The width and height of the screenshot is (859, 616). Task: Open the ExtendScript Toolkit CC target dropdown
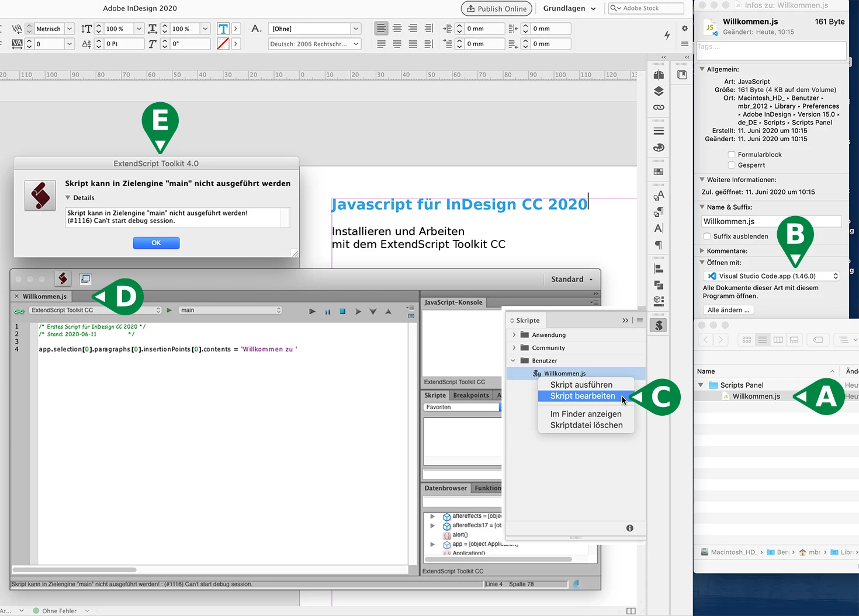click(96, 310)
